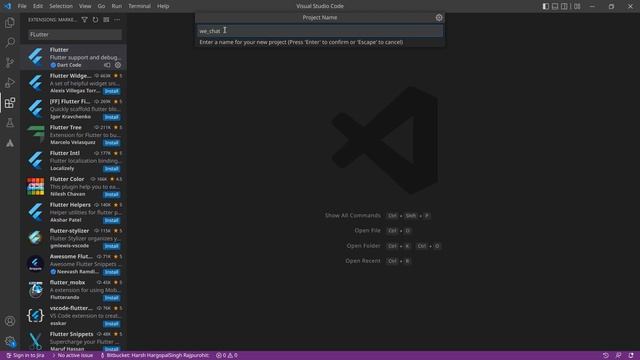Click the Flutter Intl extension title
Image resolution: width=640 pixels, height=360 pixels.
64,153
